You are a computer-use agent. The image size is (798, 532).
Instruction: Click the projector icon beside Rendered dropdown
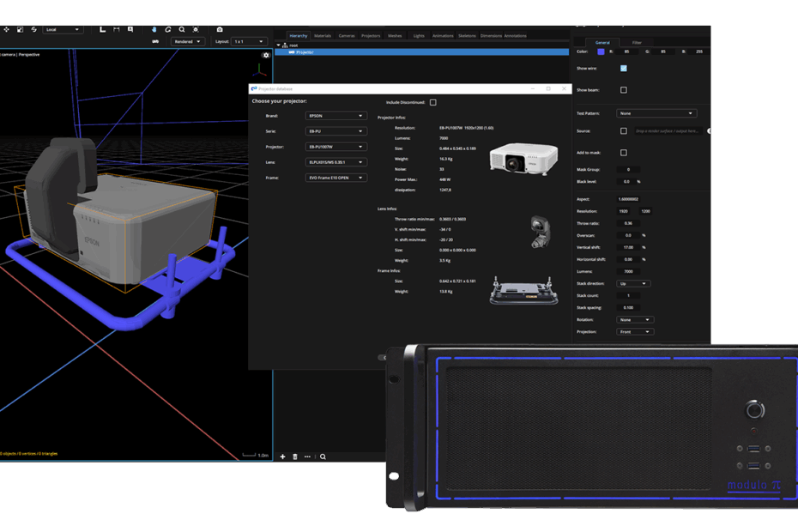click(155, 41)
